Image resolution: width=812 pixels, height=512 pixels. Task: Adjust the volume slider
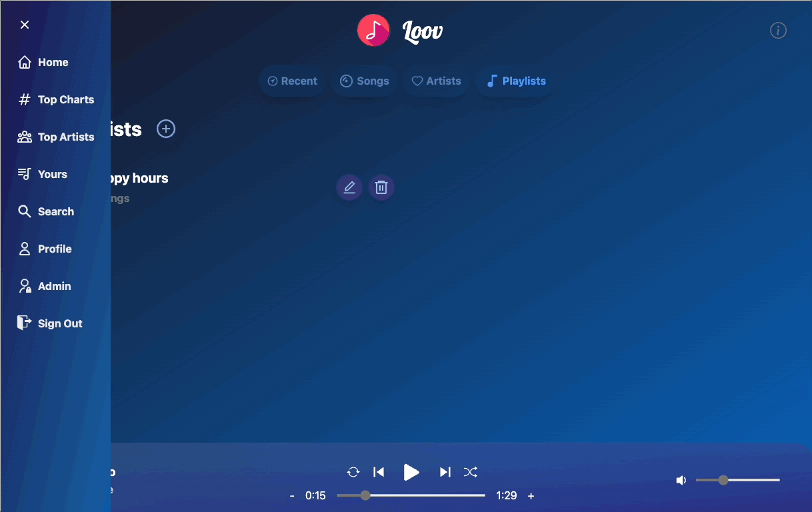point(738,480)
